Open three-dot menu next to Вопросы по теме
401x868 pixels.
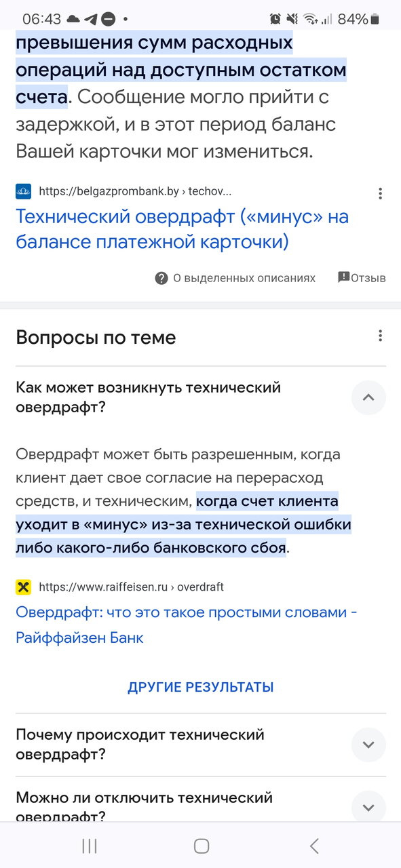pyautogui.click(x=381, y=336)
